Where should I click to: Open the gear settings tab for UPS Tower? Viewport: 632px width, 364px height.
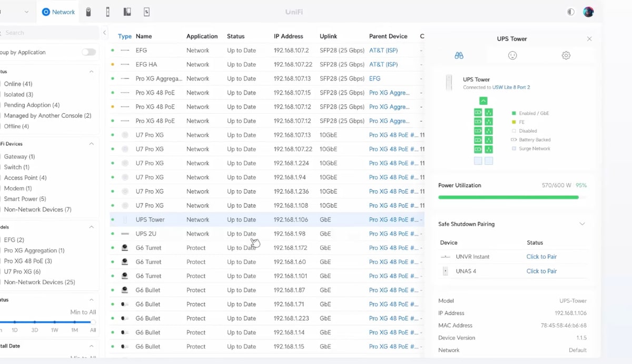tap(566, 55)
